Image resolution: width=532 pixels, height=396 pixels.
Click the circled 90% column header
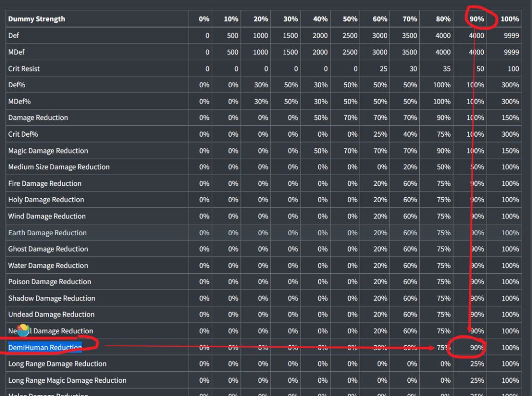pyautogui.click(x=477, y=19)
